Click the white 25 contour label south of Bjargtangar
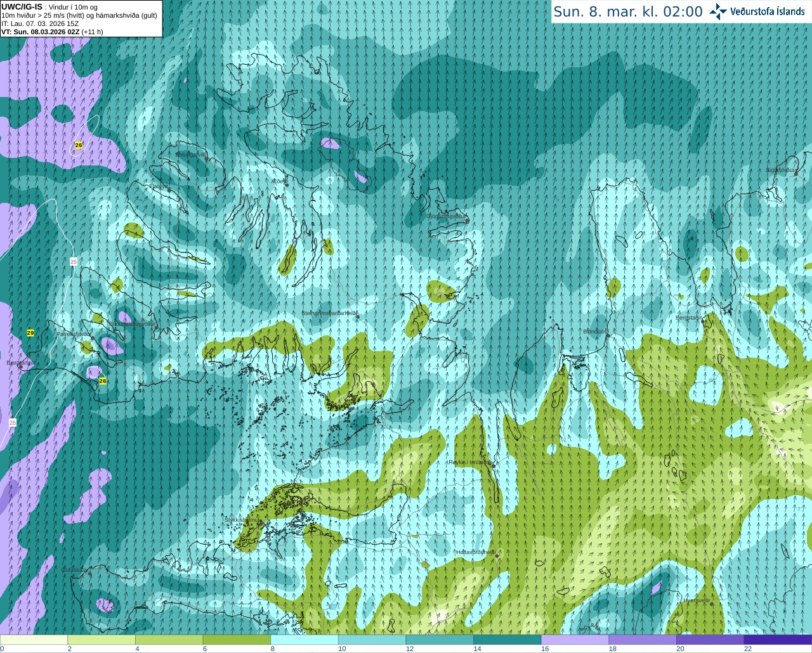The image size is (812, 653). click(x=13, y=423)
